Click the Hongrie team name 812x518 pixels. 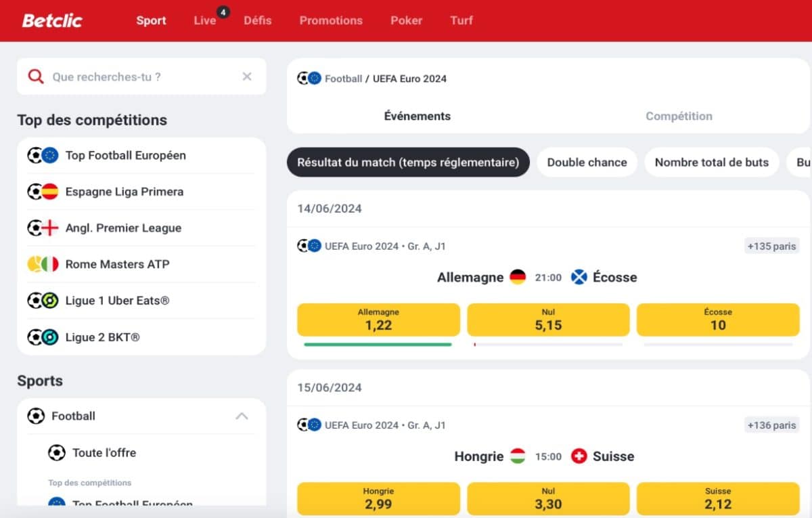tap(479, 456)
